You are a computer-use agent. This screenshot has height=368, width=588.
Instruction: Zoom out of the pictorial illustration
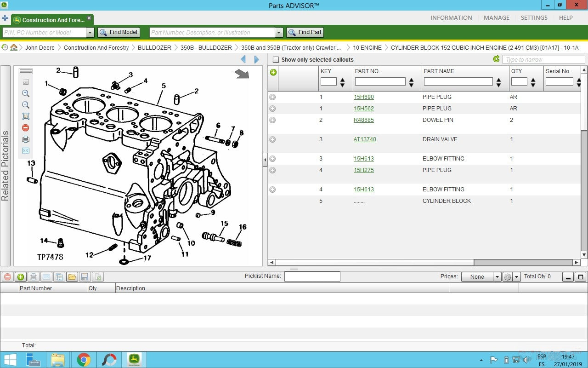coord(26,105)
